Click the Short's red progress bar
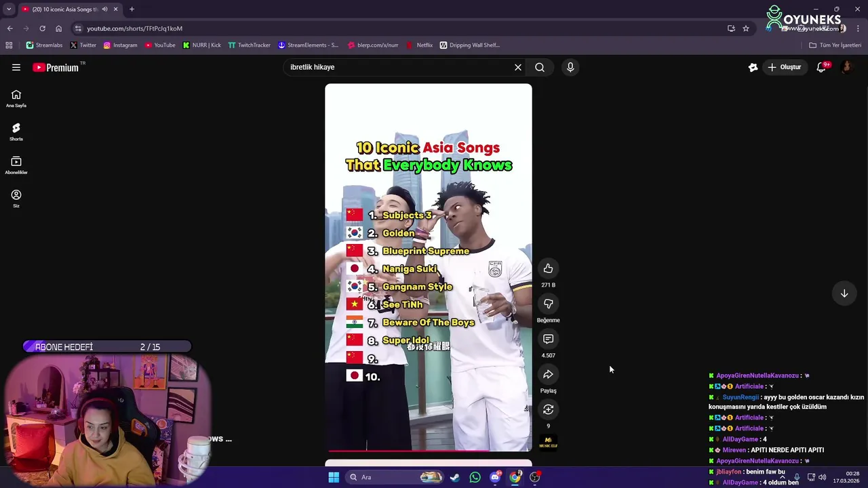This screenshot has width=868, height=488. [429, 450]
